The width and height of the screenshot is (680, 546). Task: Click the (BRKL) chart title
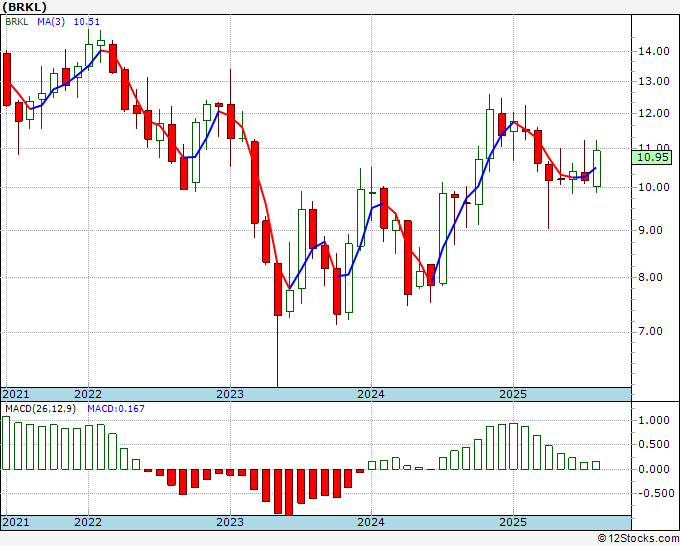pyautogui.click(x=25, y=7)
